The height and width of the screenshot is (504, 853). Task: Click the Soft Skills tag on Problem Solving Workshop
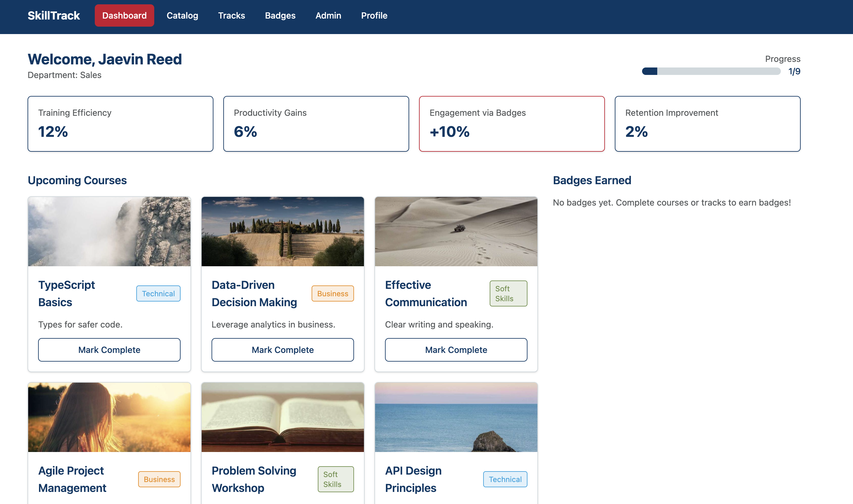coord(335,479)
